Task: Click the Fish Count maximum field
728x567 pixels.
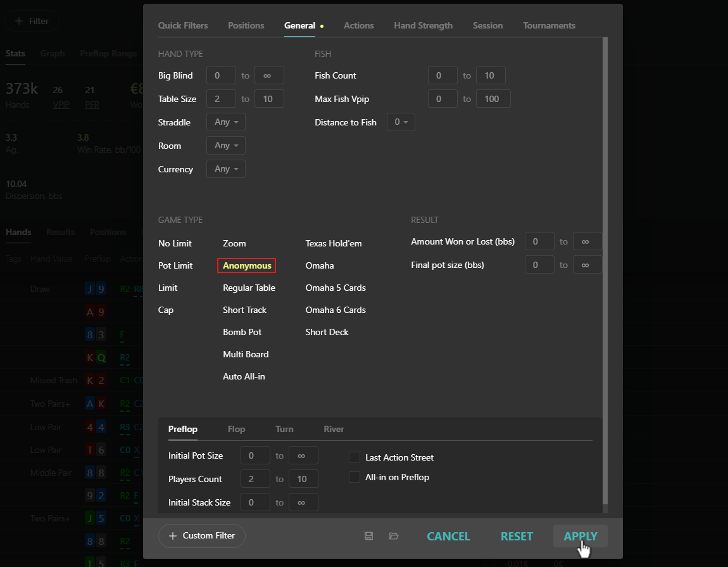Action: coord(491,75)
